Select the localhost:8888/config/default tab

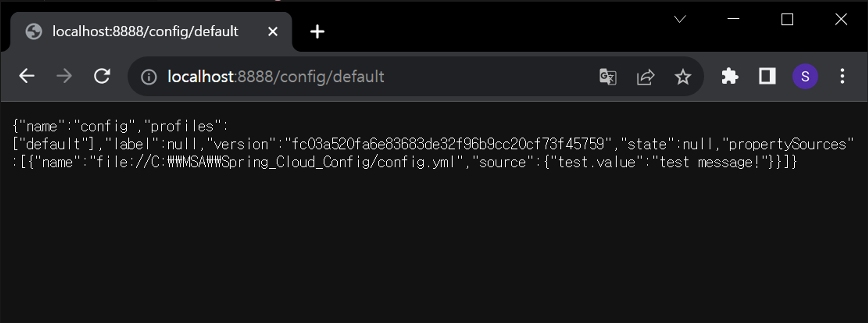click(x=145, y=32)
